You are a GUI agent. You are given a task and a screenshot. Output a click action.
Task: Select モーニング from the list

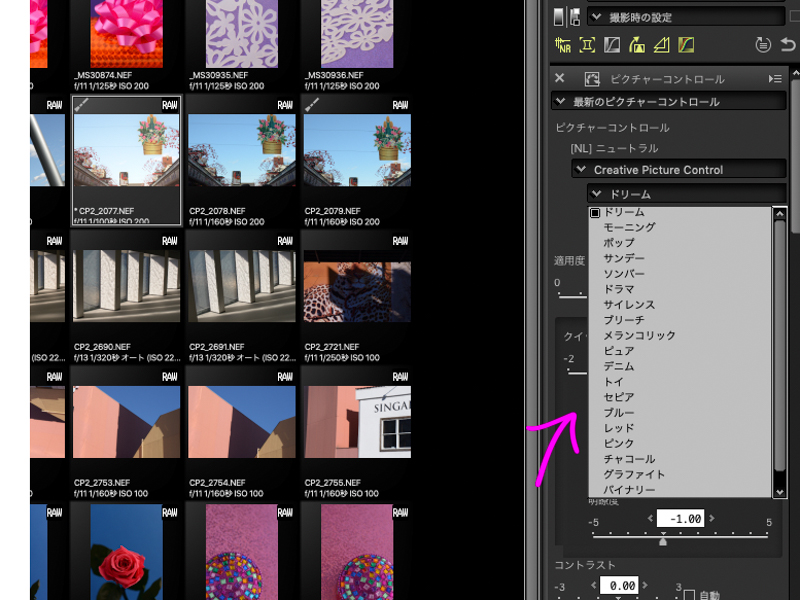[x=681, y=227]
